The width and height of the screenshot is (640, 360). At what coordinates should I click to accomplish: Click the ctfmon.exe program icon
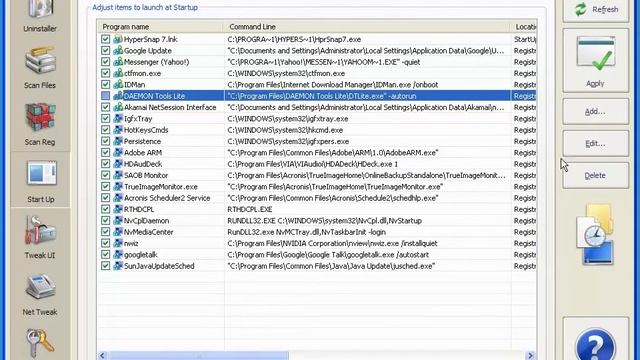pyautogui.click(x=118, y=73)
